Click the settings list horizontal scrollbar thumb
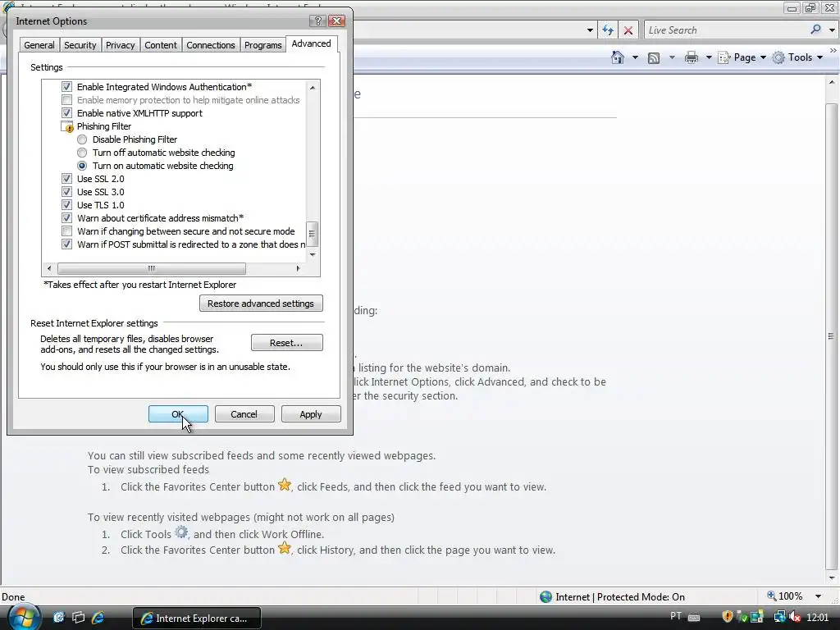This screenshot has height=630, width=840. click(152, 268)
